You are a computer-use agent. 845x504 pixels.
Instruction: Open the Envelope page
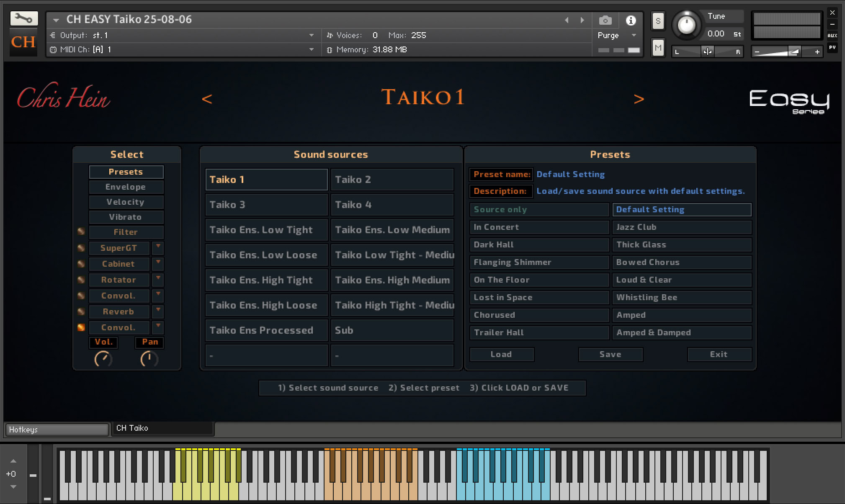(x=126, y=187)
